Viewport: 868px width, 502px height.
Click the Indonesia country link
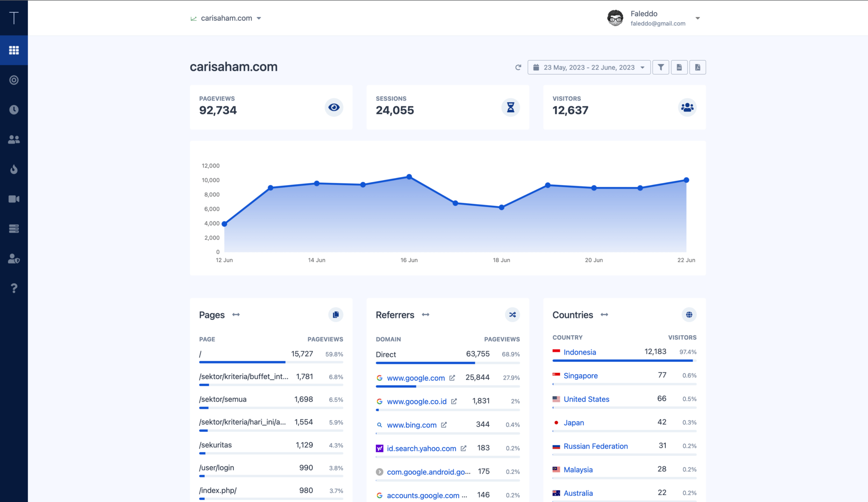[579, 352]
